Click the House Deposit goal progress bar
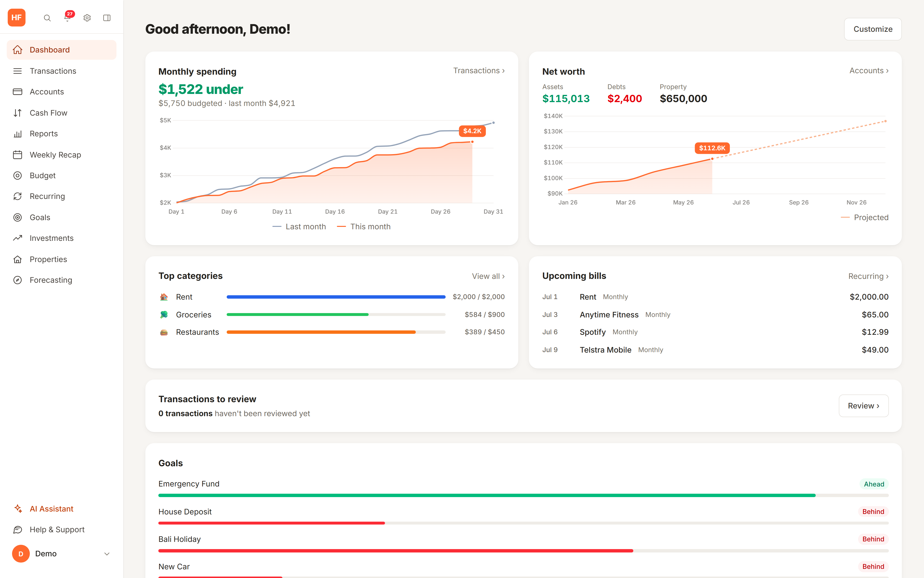Screen dimensions: 924x578 point(523,523)
